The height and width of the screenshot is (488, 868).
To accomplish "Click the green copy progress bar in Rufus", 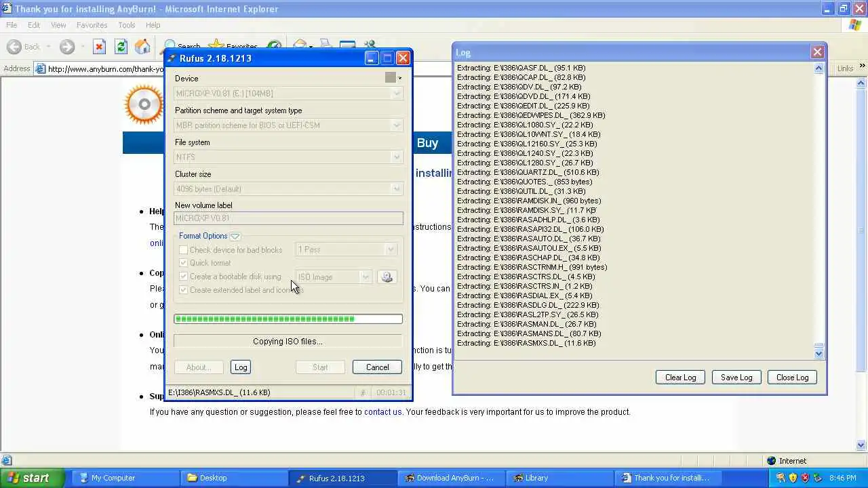I will pos(288,319).
